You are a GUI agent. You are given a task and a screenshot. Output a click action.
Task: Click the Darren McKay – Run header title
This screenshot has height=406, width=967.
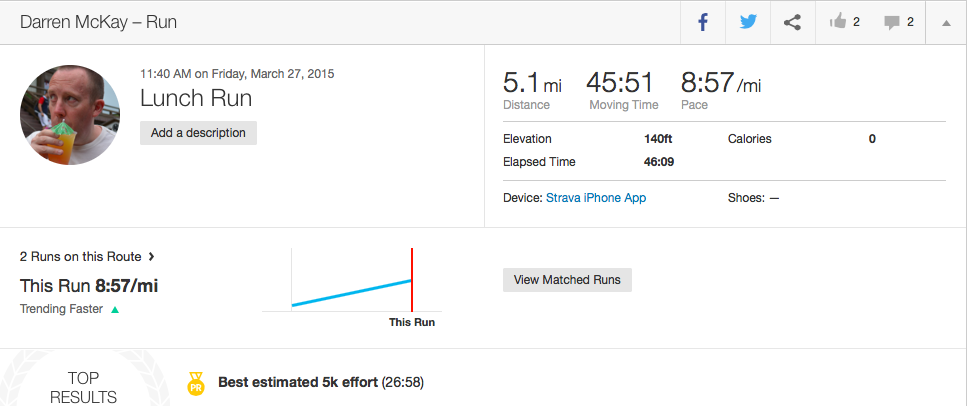(x=98, y=22)
